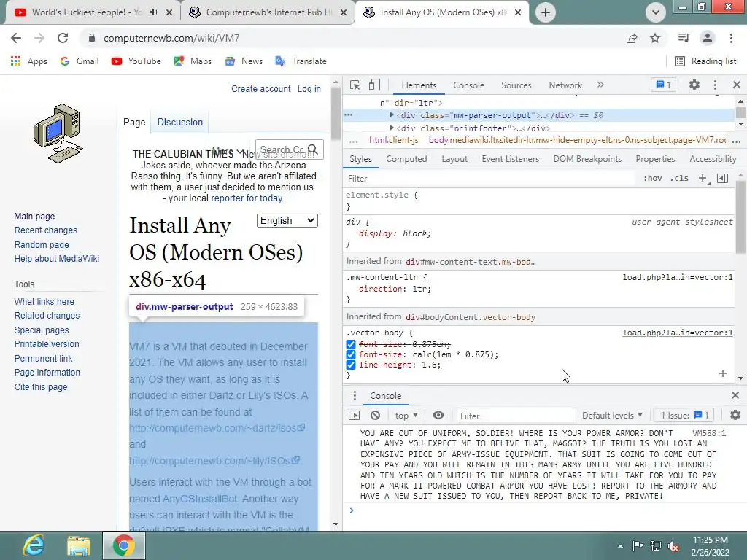
Task: Open the console top context dropdown
Action: (406, 415)
